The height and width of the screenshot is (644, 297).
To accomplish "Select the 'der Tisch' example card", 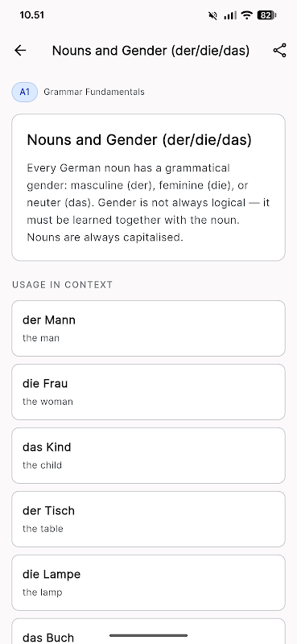I will 148,519.
